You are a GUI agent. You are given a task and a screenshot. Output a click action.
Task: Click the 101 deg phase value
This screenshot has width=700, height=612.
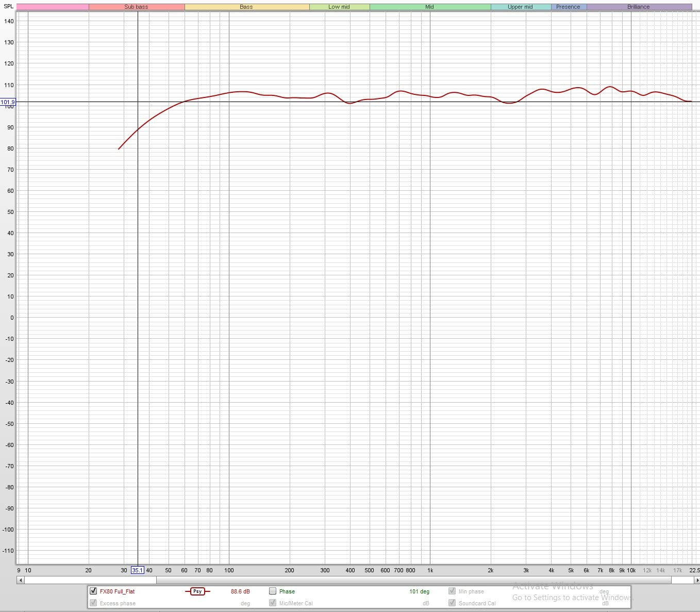click(x=419, y=591)
